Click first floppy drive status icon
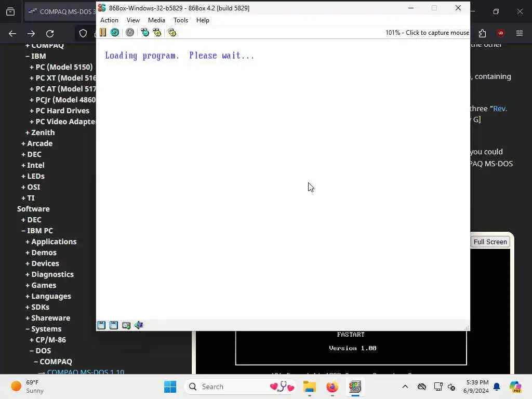Viewport: 532px width, 399px height. (x=101, y=325)
